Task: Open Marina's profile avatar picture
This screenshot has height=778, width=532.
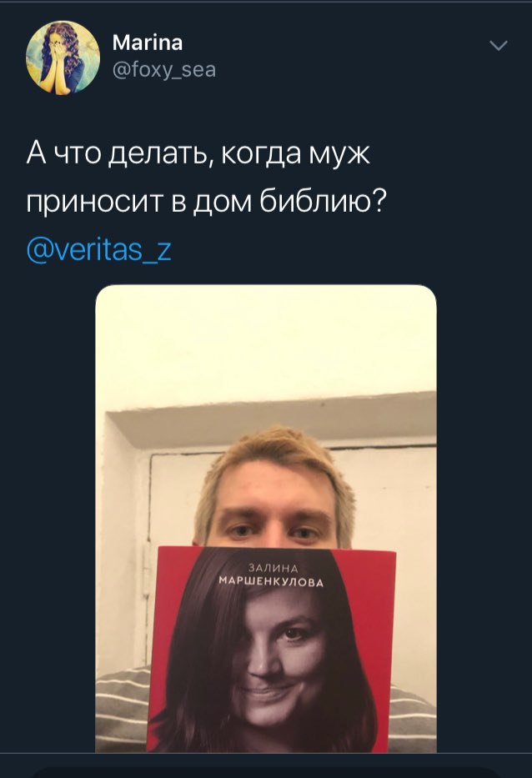Action: (63, 57)
